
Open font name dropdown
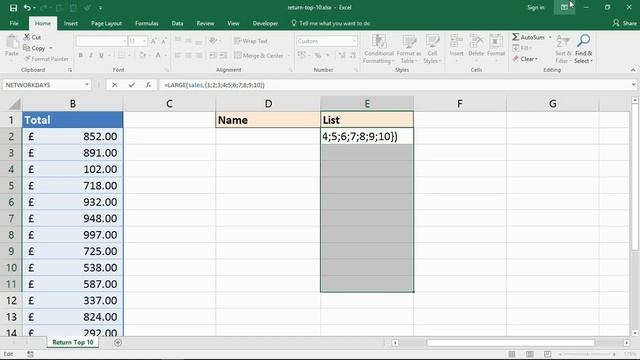[124, 41]
